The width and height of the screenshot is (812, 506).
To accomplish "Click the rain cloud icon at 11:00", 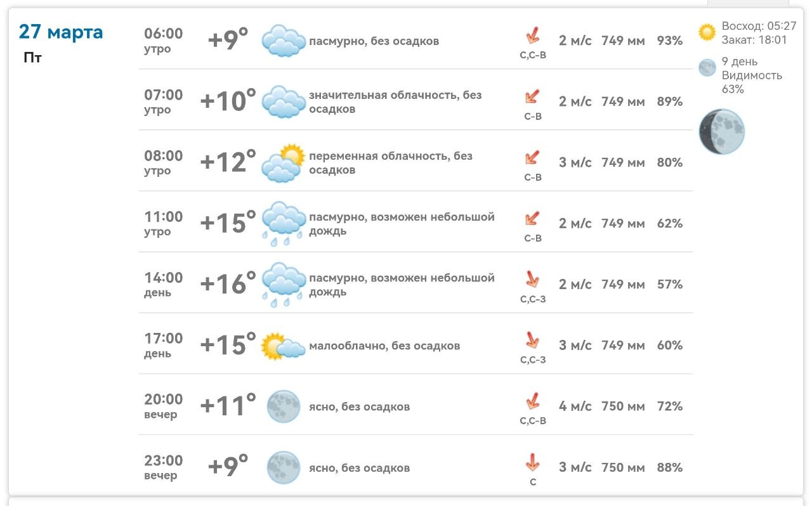I will 284,224.
